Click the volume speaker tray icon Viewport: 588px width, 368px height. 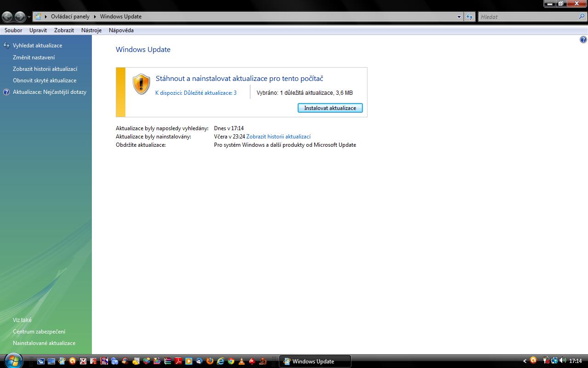[562, 361]
